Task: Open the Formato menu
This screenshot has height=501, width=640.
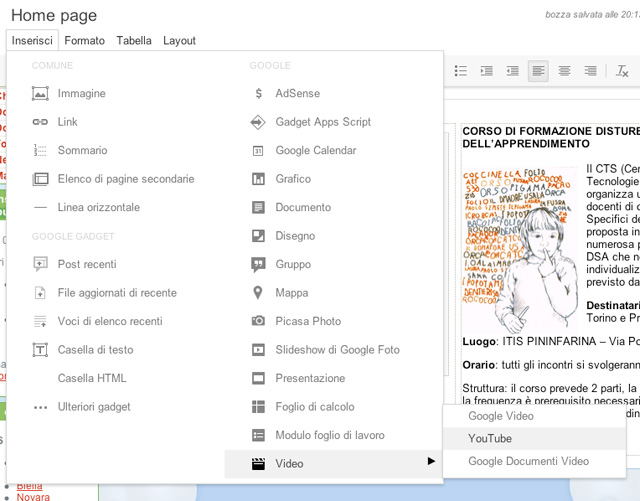Action: point(85,41)
